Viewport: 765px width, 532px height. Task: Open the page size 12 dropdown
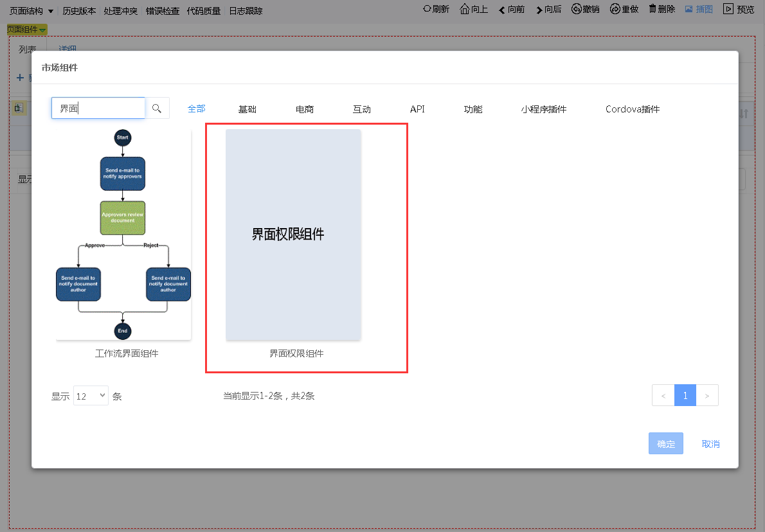pyautogui.click(x=91, y=396)
